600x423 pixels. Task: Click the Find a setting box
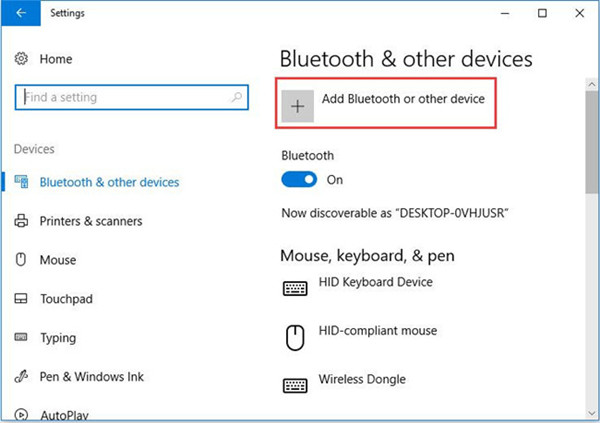132,97
